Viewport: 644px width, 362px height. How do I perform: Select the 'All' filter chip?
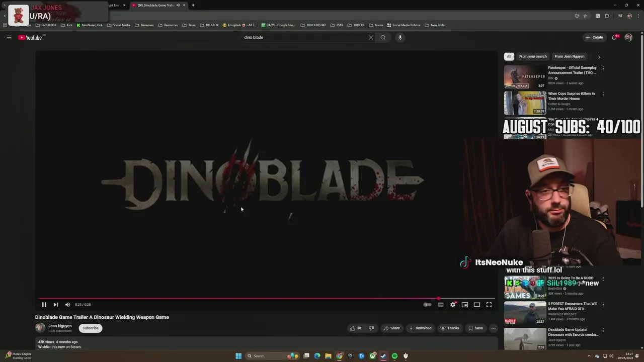click(509, 56)
